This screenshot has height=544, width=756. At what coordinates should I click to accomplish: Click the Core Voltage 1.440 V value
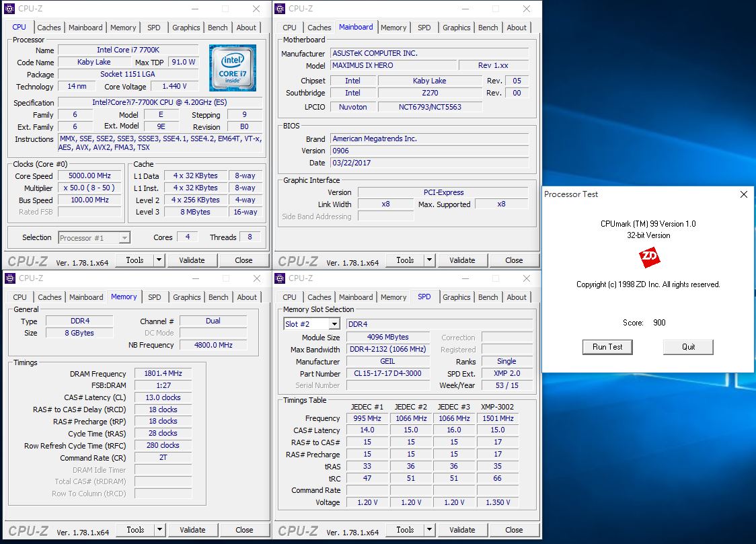[174, 86]
